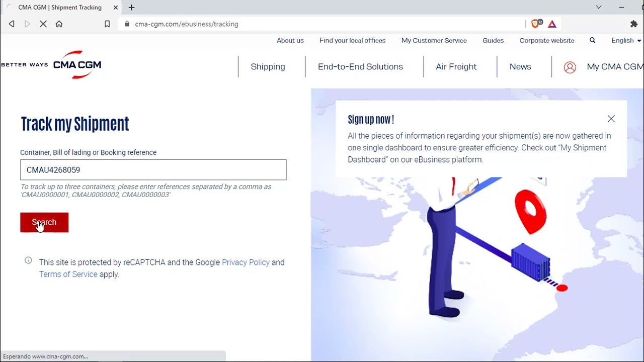Viewport: 644px width, 362px height.
Task: Click the container illustration image
Action: point(531,262)
